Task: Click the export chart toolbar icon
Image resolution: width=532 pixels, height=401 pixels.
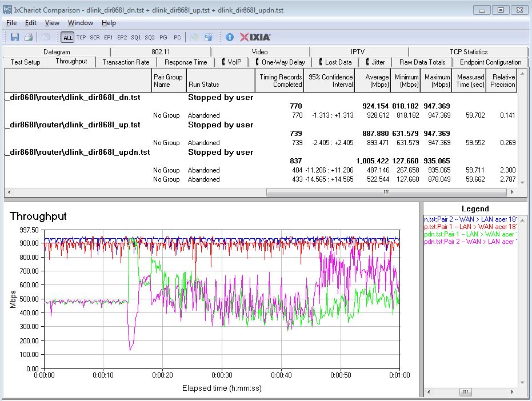Action: pyautogui.click(x=208, y=37)
